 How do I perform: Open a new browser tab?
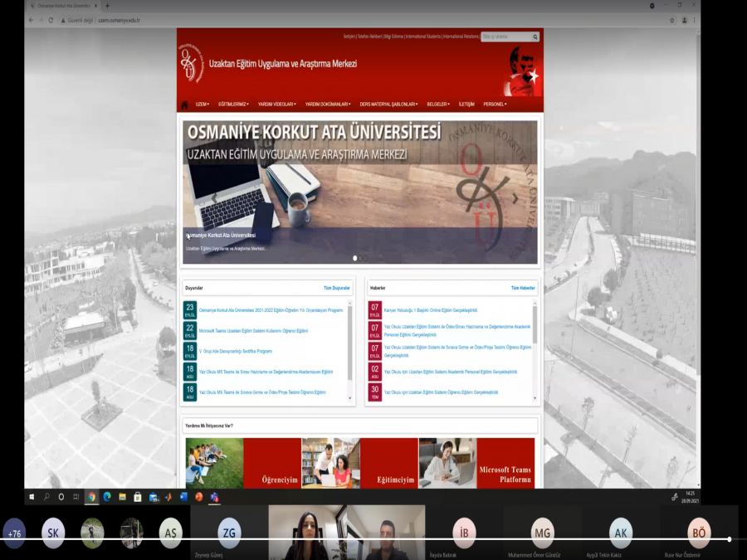click(x=107, y=6)
